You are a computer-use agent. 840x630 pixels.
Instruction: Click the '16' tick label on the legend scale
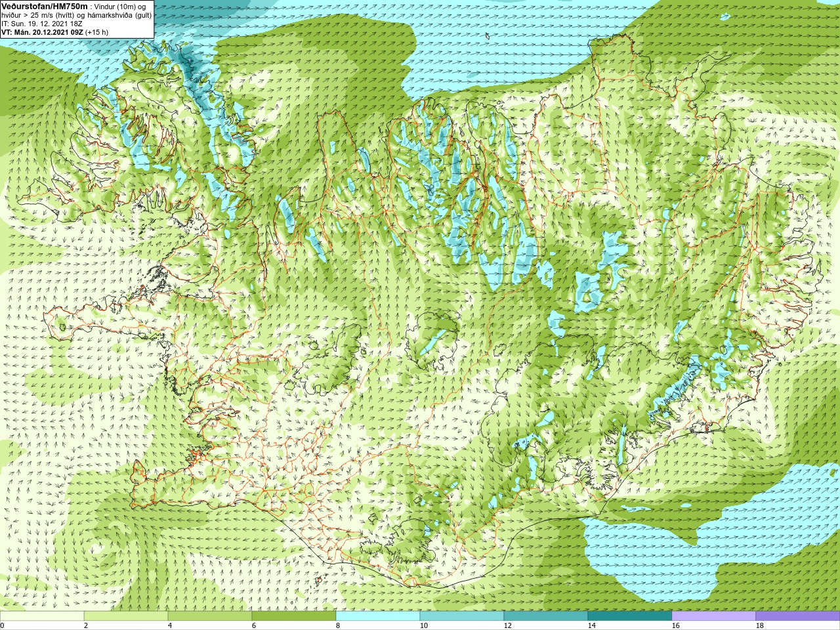(675, 626)
